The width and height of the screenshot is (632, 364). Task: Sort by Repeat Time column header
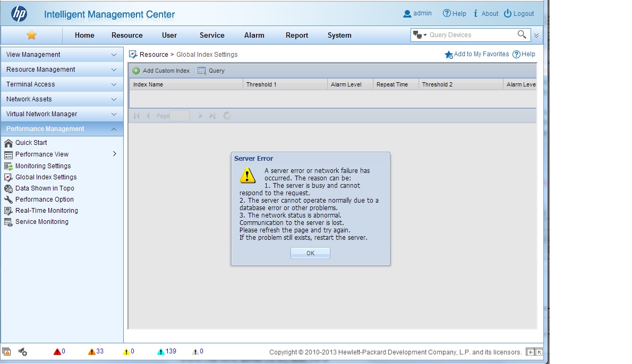(396, 84)
